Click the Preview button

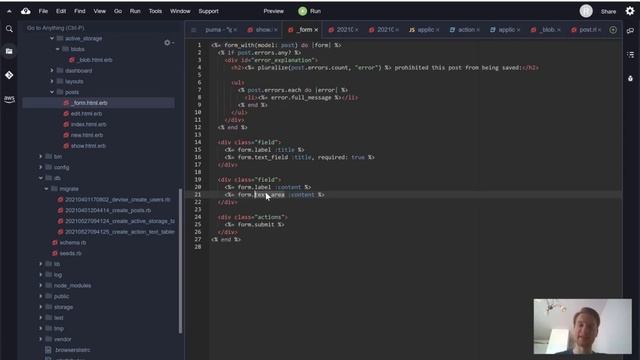point(273,11)
